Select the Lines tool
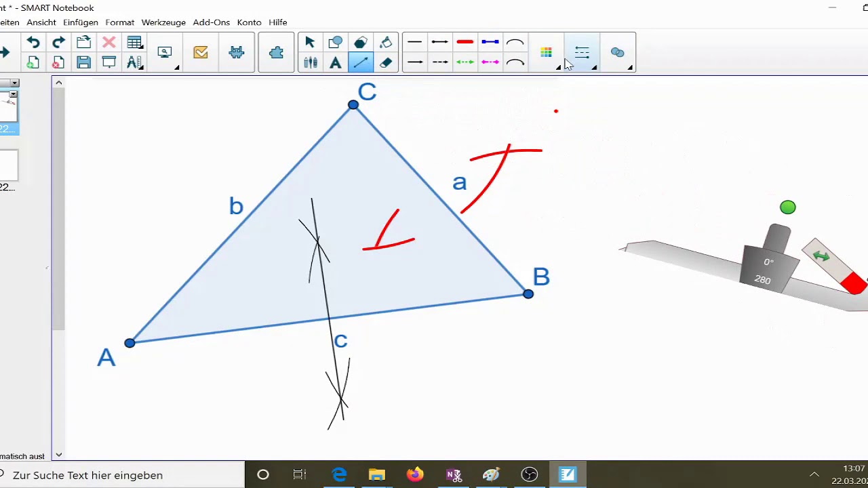The height and width of the screenshot is (488, 868). (361, 63)
